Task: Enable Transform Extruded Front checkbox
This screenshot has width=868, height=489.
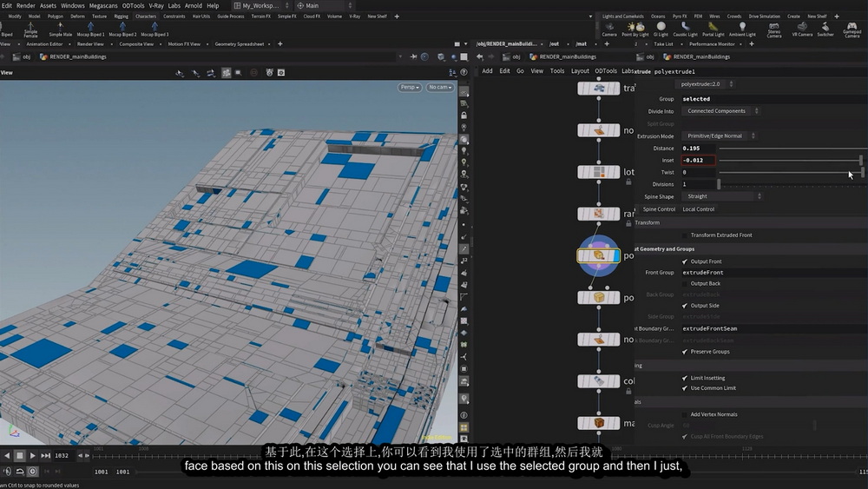Action: click(x=685, y=235)
